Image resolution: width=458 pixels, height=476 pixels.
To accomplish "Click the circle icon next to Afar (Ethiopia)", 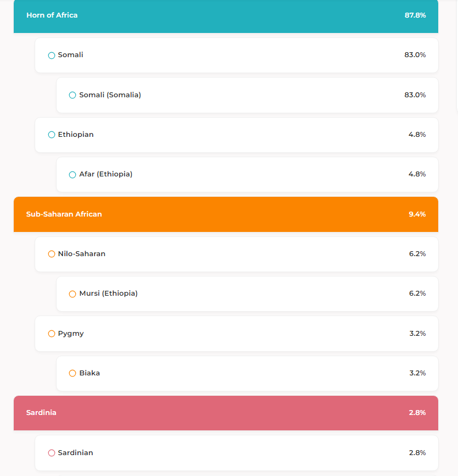I will click(x=72, y=175).
